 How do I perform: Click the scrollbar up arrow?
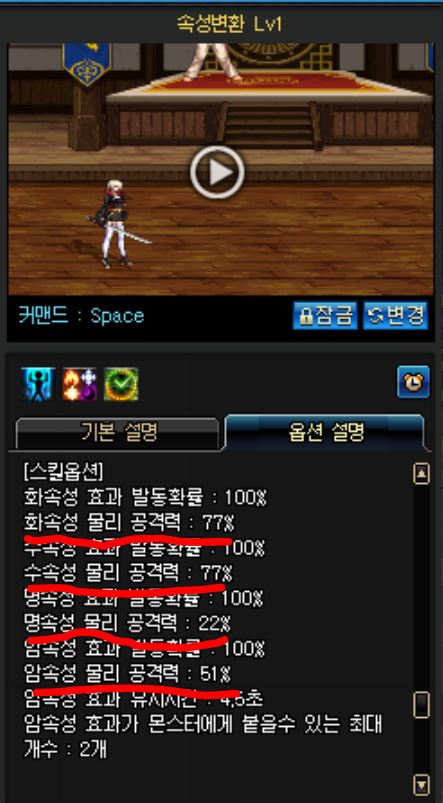point(421,474)
